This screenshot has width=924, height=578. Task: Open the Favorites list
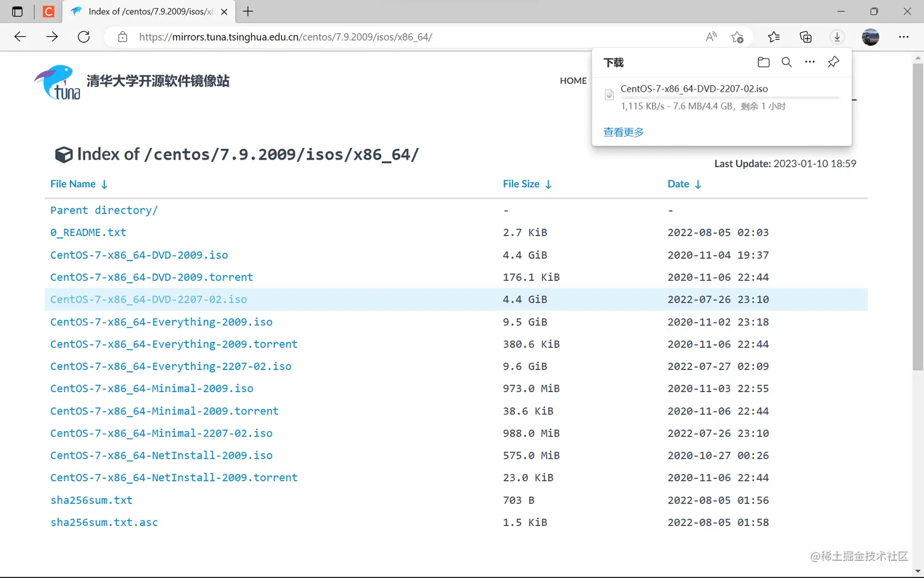774,37
